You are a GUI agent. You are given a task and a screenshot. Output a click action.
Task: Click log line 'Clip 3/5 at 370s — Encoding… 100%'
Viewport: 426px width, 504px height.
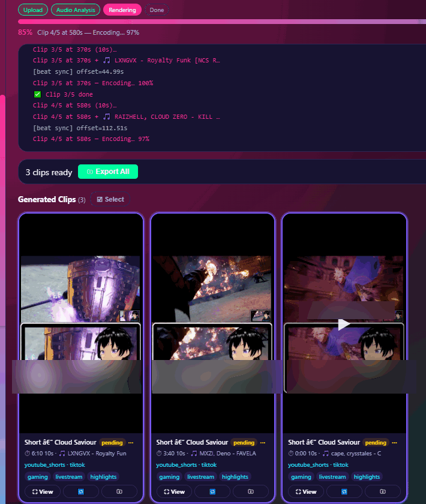point(93,83)
